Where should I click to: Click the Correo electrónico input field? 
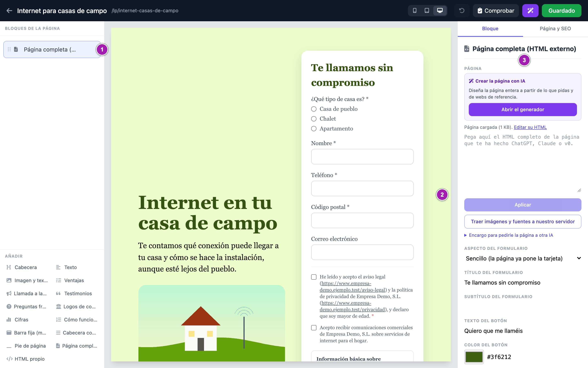click(362, 252)
